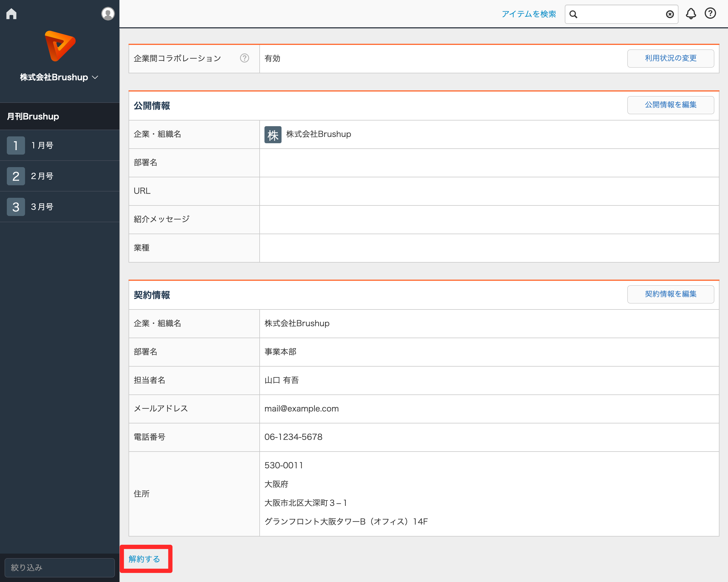Click the 企業間コラボレーション label
The height and width of the screenshot is (582, 728).
click(178, 58)
